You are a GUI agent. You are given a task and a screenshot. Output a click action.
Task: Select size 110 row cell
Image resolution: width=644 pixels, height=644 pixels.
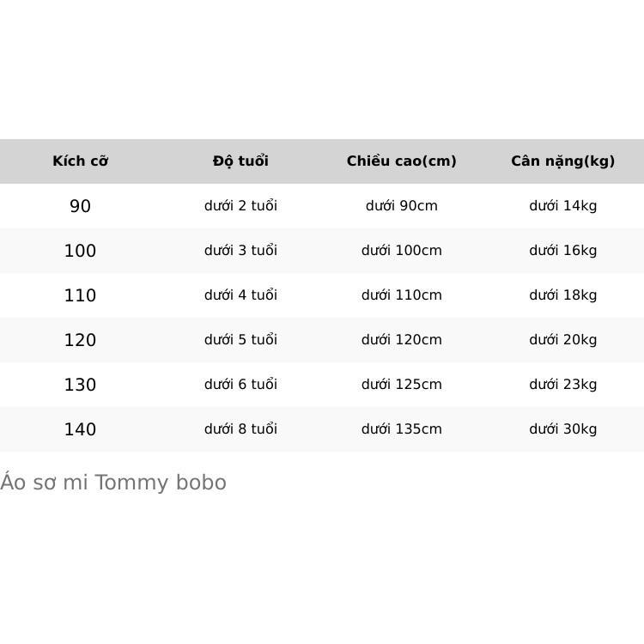tap(81, 295)
